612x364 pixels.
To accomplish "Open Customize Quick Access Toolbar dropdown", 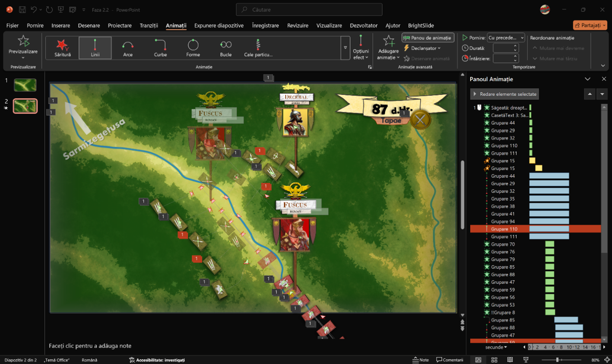I will (84, 9).
